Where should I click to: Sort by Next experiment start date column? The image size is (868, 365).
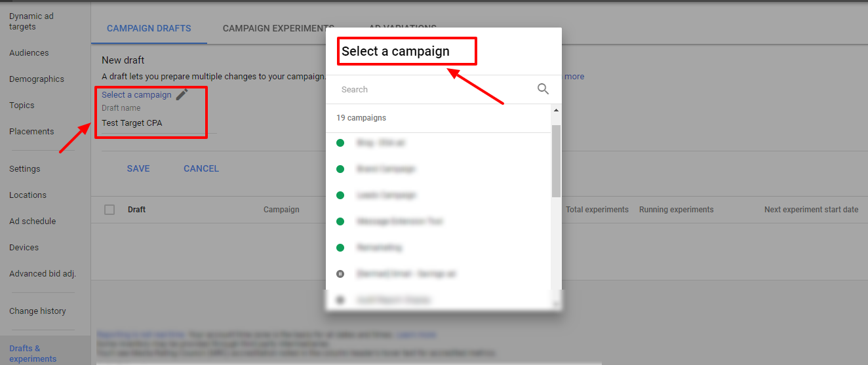tap(811, 210)
